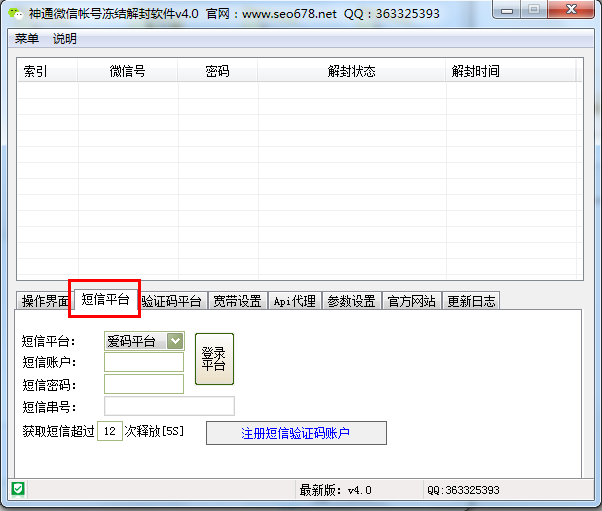Click the 索引 column header
Image resolution: width=602 pixels, height=511 pixels.
[48, 71]
